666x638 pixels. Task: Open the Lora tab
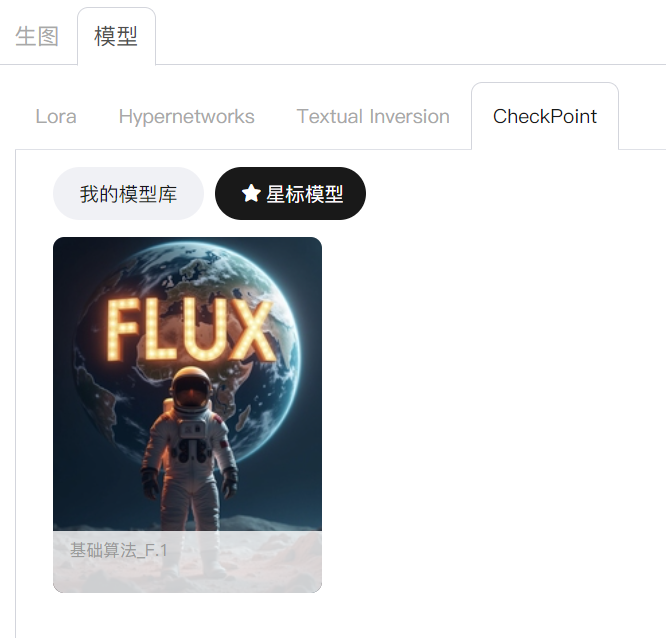click(56, 116)
